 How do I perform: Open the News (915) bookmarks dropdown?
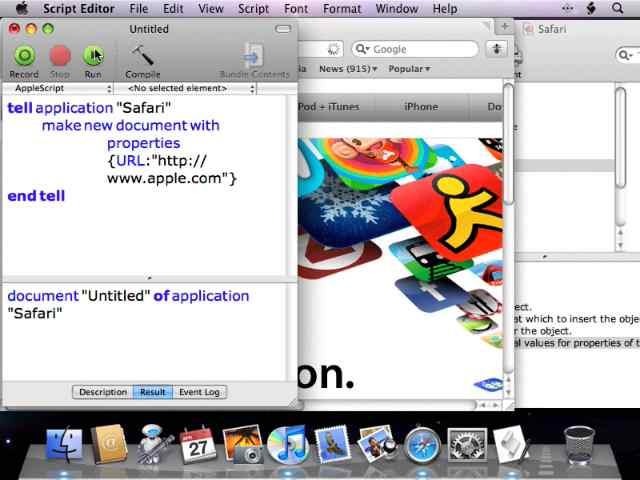click(348, 69)
